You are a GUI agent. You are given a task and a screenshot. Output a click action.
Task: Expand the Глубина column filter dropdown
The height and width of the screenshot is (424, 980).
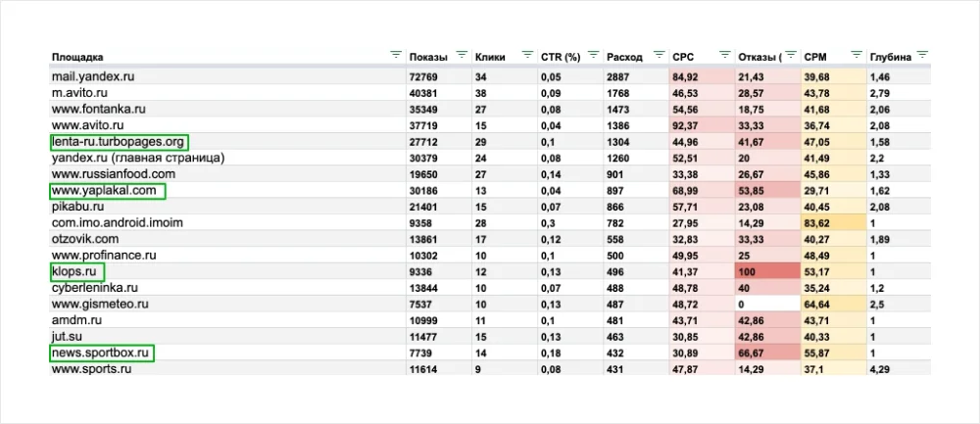coord(922,55)
